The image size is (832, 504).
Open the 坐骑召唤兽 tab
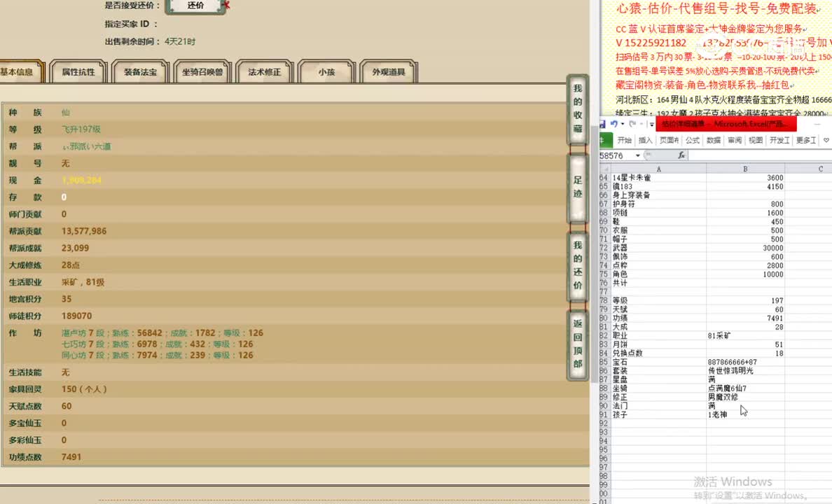click(x=202, y=71)
